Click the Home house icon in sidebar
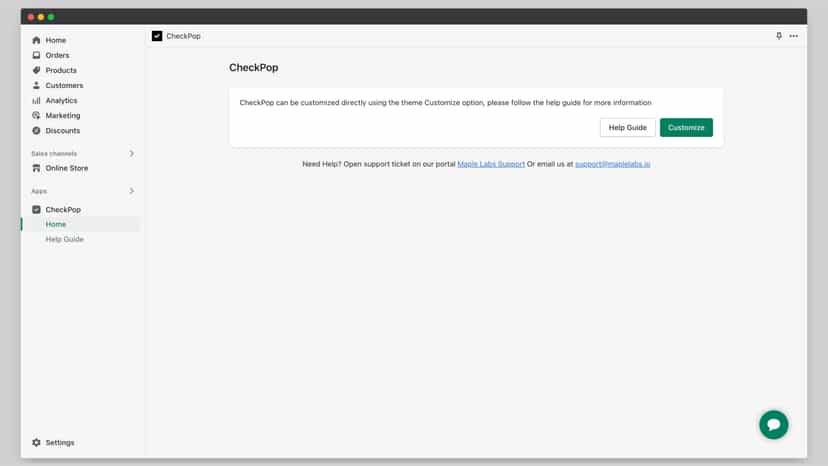828x466 pixels. coord(36,40)
